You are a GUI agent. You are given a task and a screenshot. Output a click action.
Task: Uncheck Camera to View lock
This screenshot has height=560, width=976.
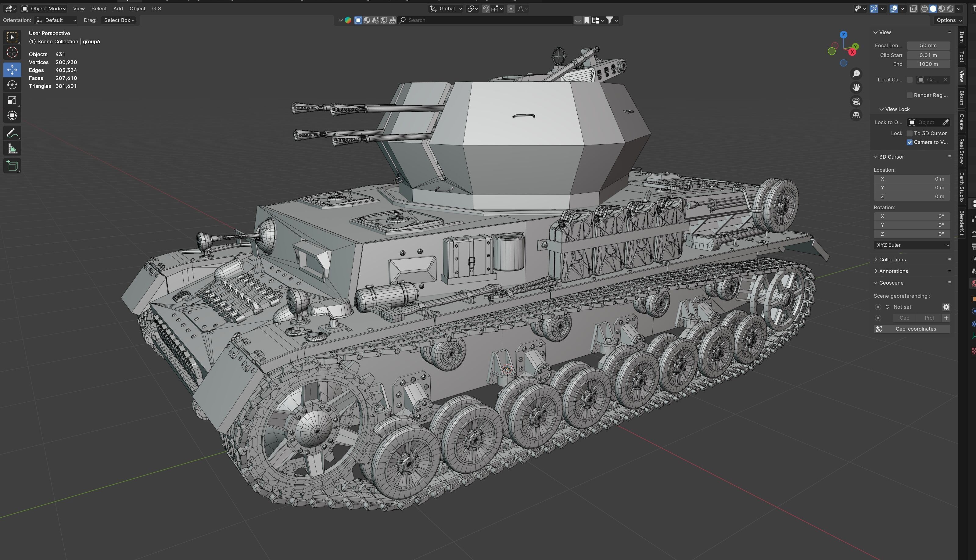(910, 142)
